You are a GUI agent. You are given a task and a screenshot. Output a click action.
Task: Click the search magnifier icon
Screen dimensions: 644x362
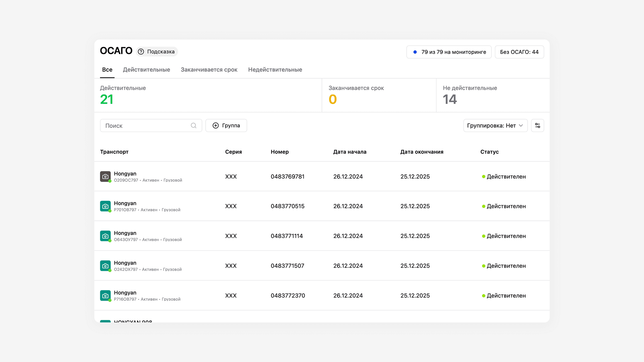coord(193,125)
